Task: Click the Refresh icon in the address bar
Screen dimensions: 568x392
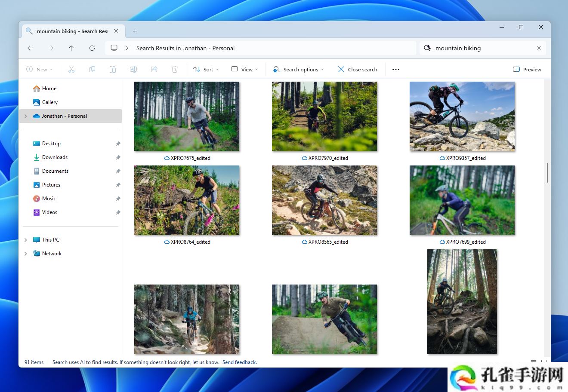Action: coord(92,48)
